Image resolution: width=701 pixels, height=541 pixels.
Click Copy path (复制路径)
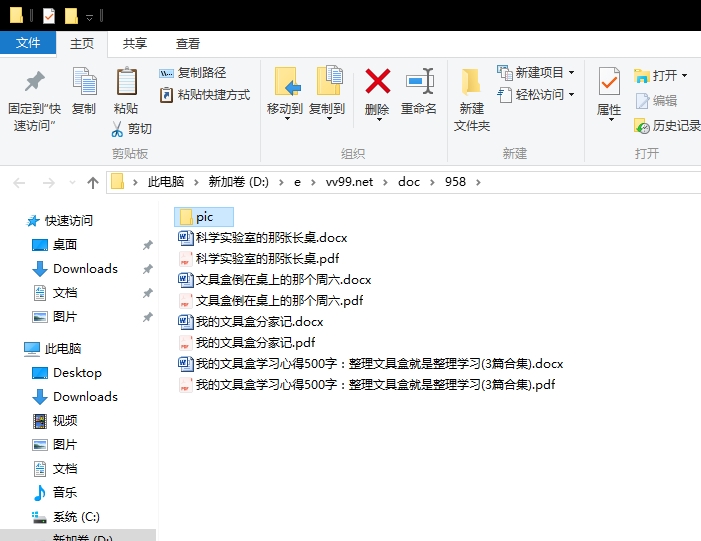[x=192, y=72]
